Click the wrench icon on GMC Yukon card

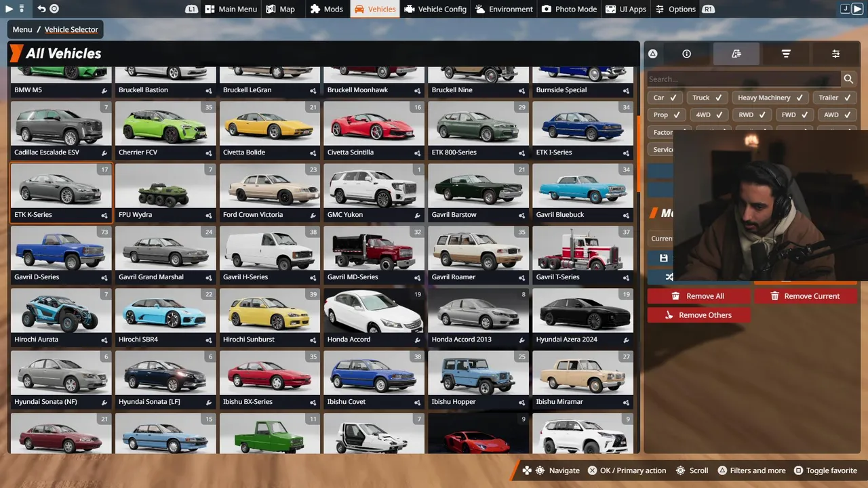click(x=418, y=215)
